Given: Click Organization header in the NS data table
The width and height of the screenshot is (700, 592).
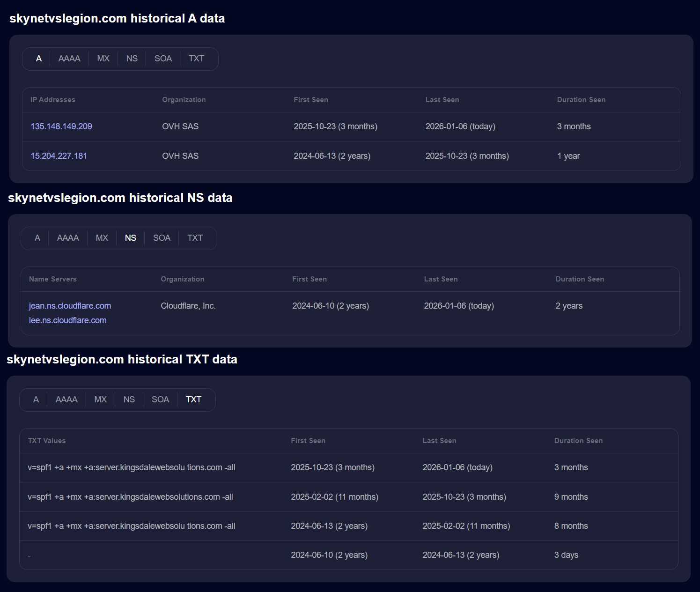Looking at the screenshot, I should (x=183, y=279).
